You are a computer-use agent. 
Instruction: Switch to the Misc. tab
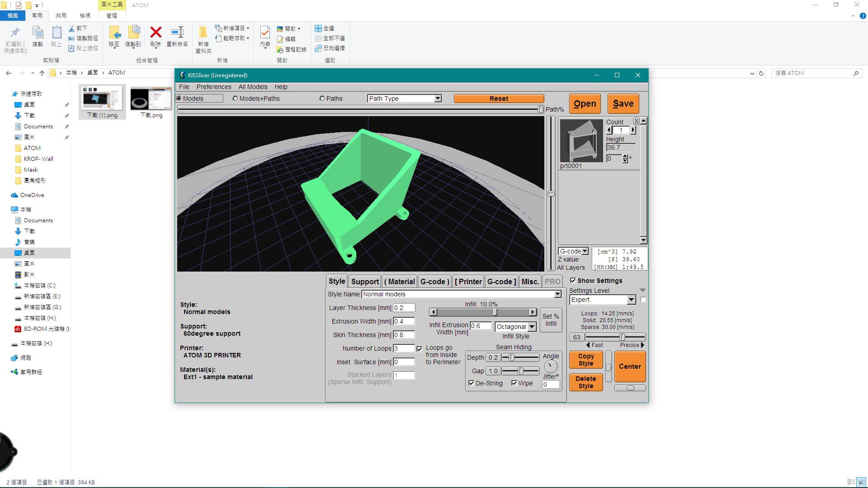530,282
